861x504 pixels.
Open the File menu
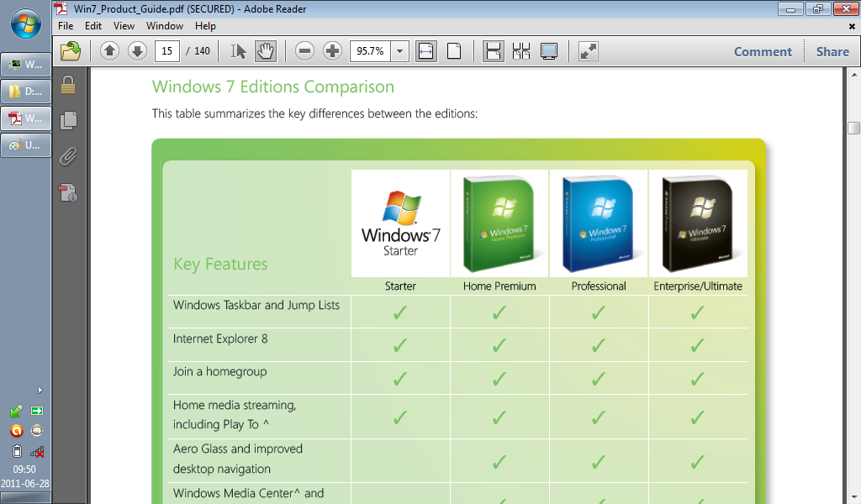point(66,26)
